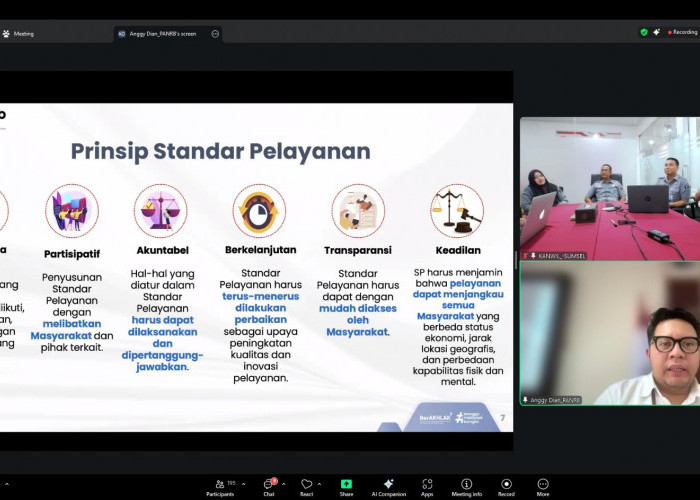The height and width of the screenshot is (500, 700).
Task: Show Meeting info
Action: click(467, 488)
